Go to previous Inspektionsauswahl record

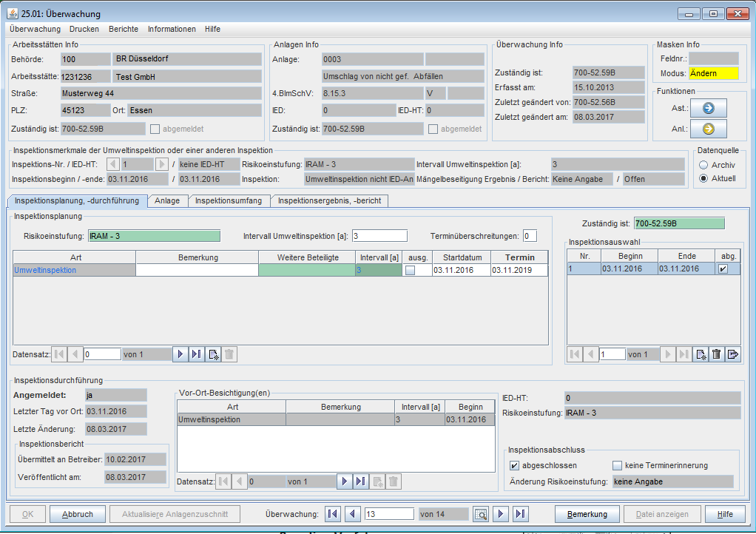point(590,354)
